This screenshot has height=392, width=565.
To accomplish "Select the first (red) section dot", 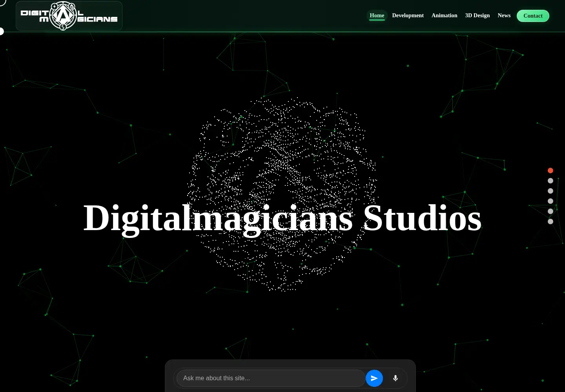I will (x=550, y=171).
